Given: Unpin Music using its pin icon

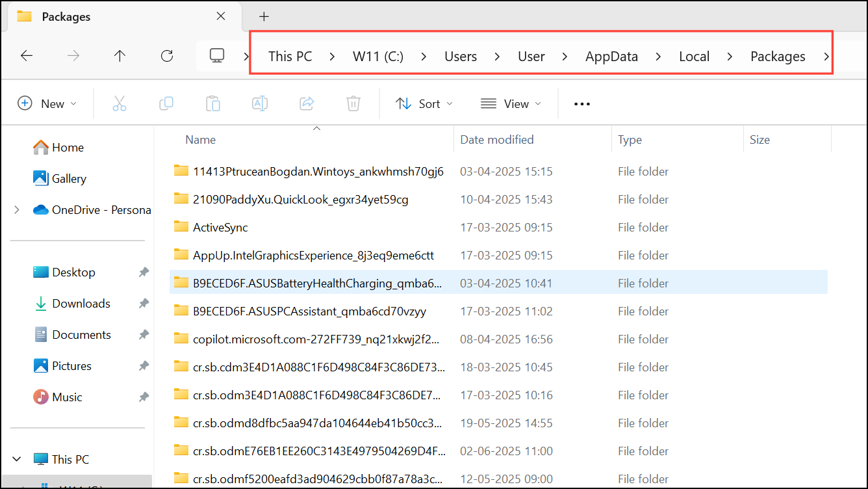Looking at the screenshot, I should pyautogui.click(x=144, y=397).
